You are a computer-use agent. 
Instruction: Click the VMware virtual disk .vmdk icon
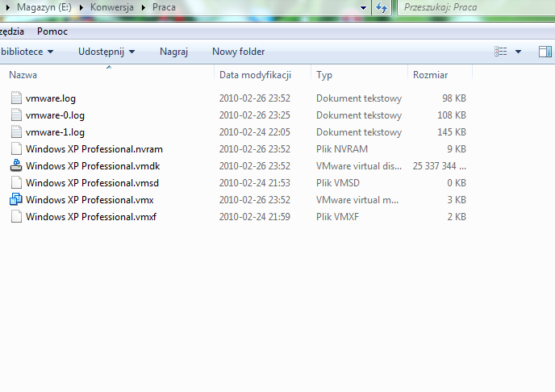16,165
